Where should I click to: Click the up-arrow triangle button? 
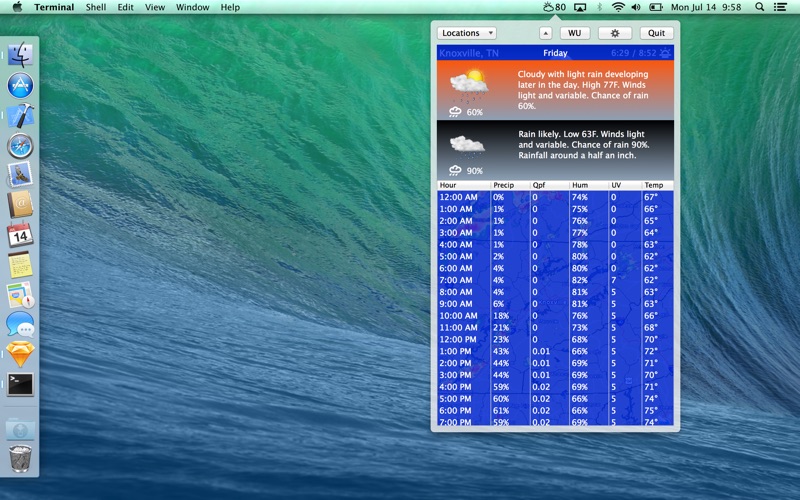(545, 33)
